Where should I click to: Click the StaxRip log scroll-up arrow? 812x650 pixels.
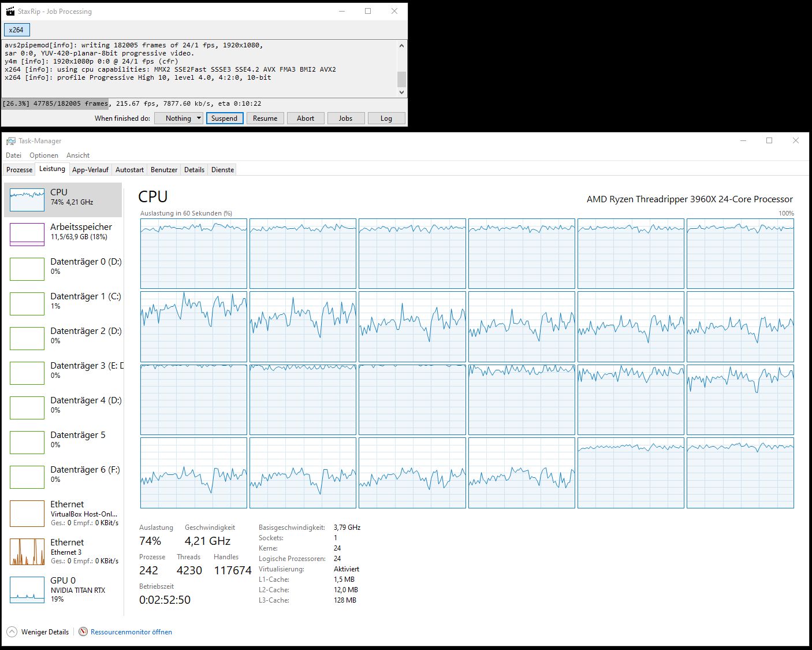402,45
